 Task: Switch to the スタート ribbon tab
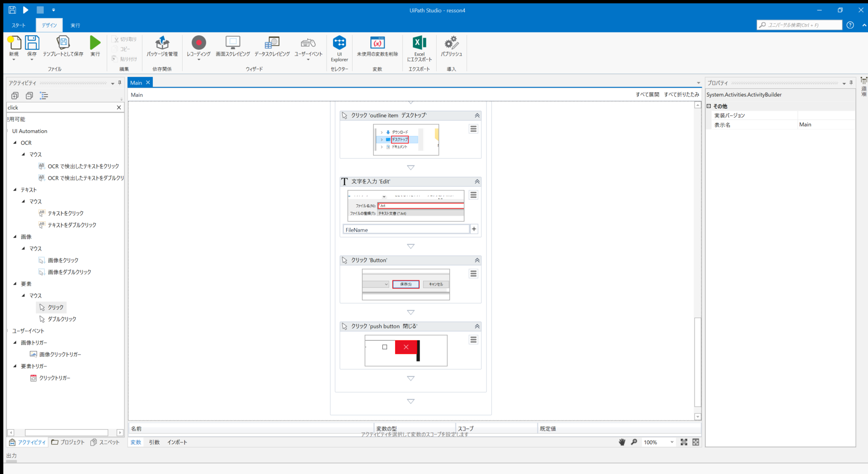[18, 25]
